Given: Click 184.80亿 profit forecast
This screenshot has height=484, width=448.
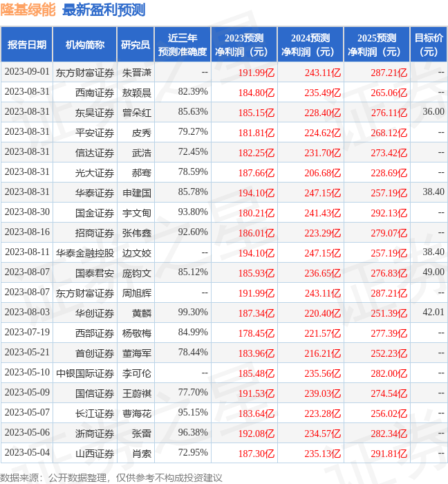Looking at the screenshot, I should pos(256,93).
